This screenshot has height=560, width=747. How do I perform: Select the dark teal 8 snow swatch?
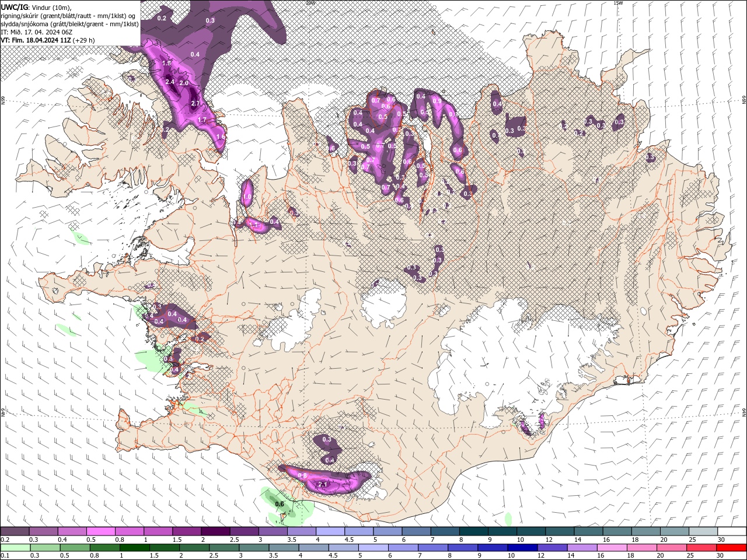(473, 531)
